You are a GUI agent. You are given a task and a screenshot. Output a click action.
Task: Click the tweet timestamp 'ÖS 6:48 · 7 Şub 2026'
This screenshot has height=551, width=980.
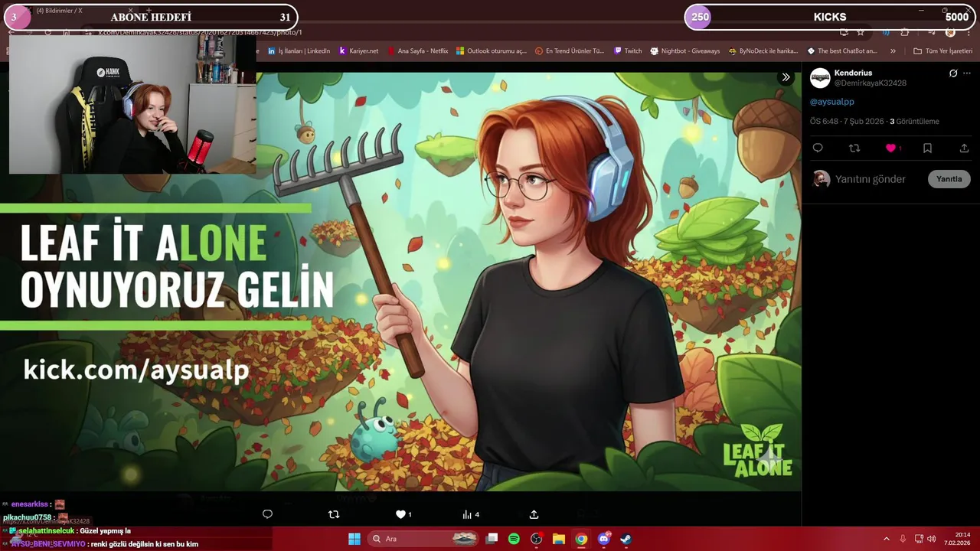847,122
